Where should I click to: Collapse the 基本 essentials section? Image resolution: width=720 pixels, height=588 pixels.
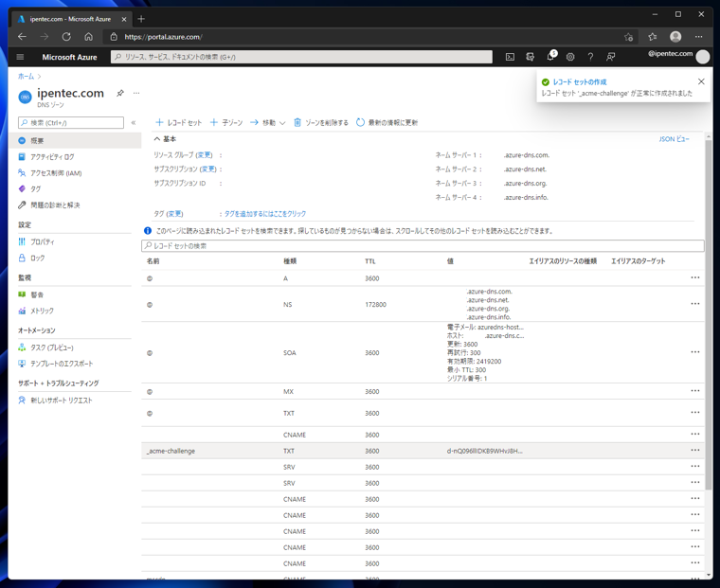click(165, 138)
